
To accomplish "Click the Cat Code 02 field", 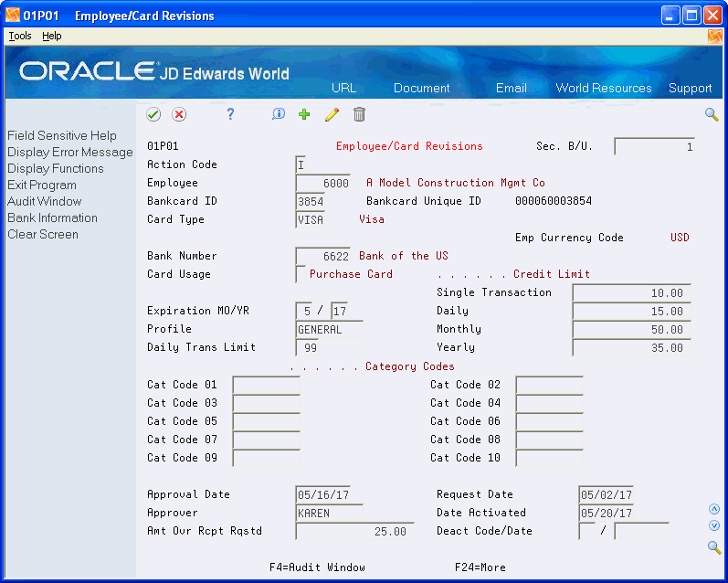I will point(549,385).
